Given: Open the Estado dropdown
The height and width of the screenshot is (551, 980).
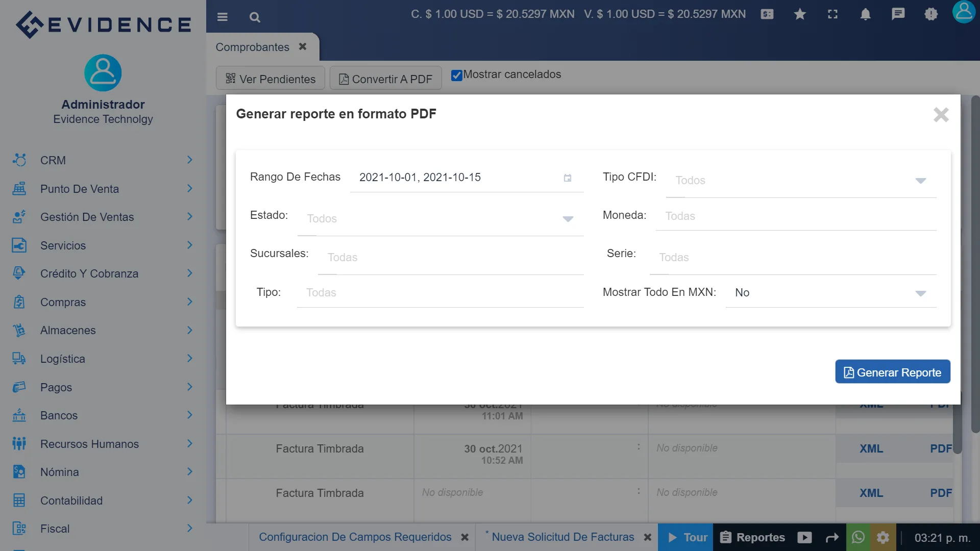Looking at the screenshot, I should pos(568,219).
